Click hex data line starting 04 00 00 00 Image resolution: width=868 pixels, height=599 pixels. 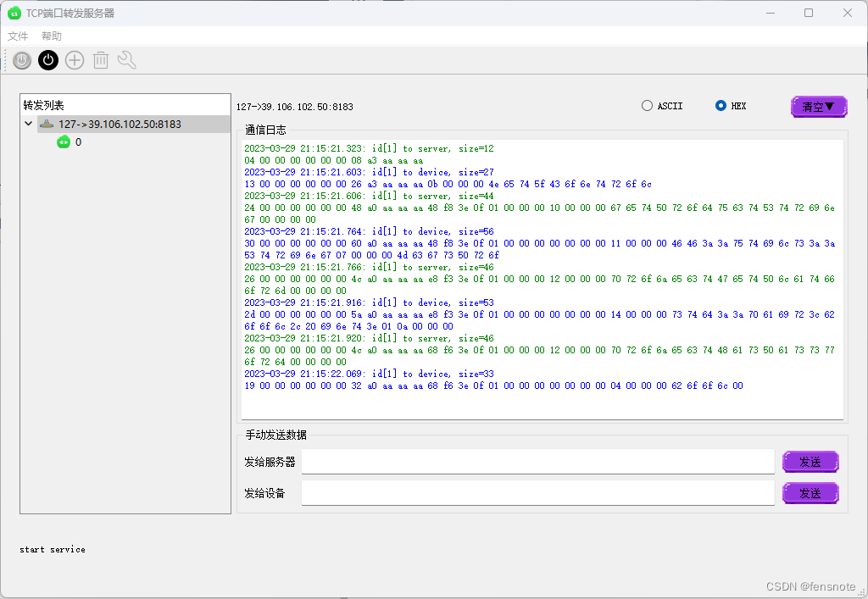(x=334, y=160)
